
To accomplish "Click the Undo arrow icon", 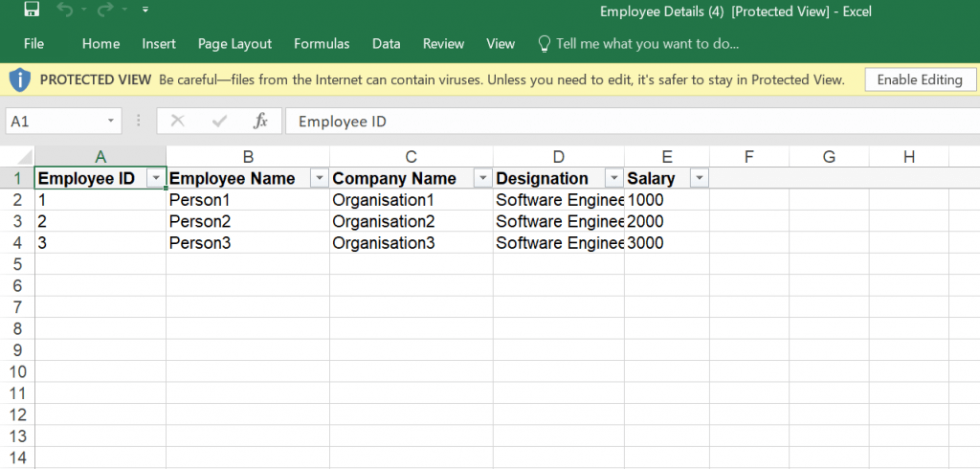I will [x=65, y=10].
